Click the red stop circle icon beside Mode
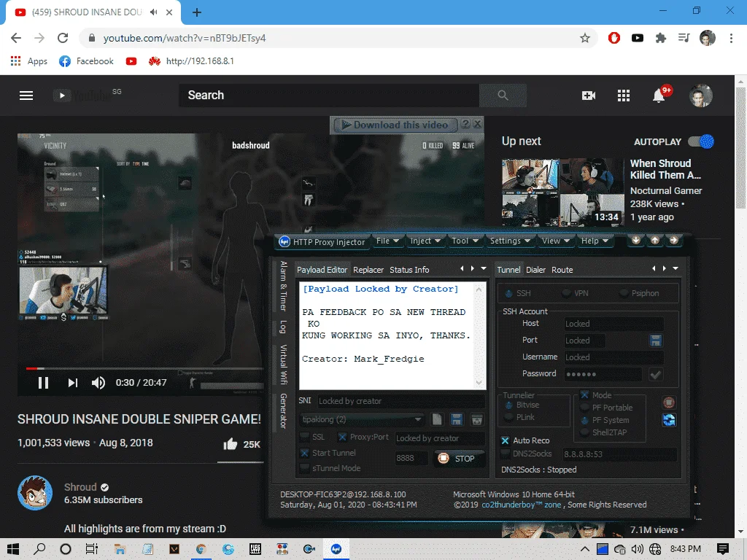This screenshot has height=560, width=747. click(669, 402)
